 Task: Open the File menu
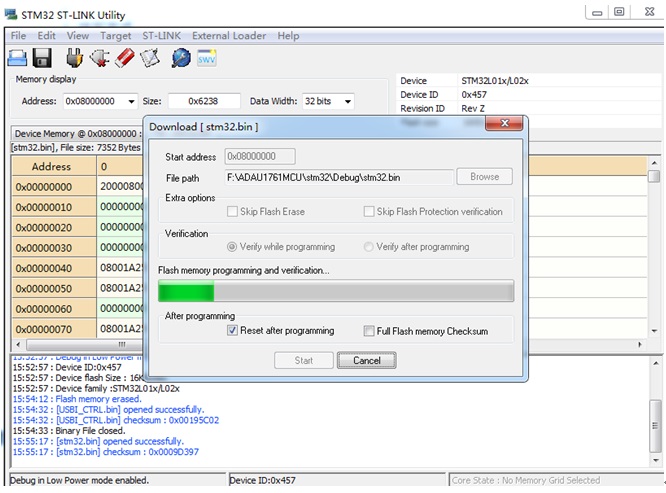pos(18,36)
